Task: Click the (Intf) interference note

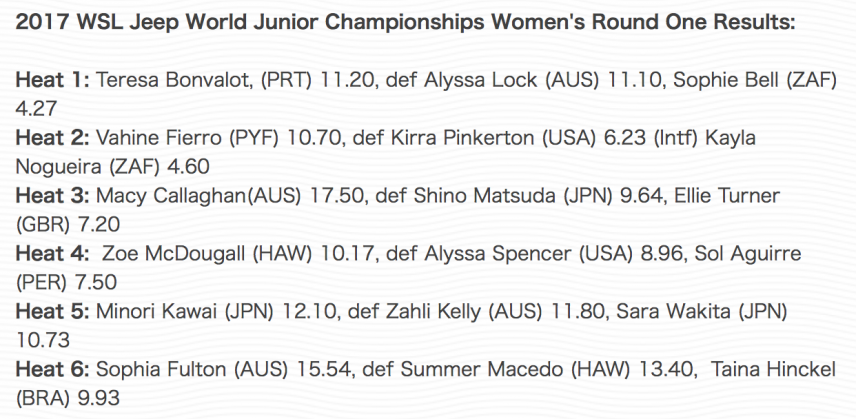Action: (673, 138)
